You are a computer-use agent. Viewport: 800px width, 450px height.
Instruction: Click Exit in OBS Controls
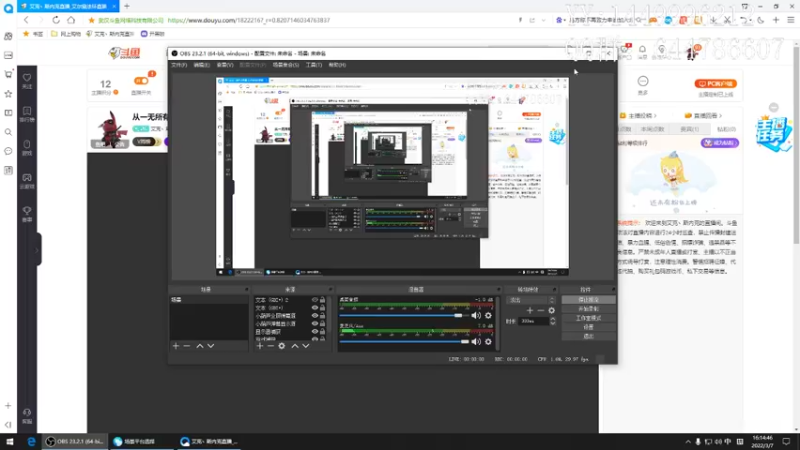pos(588,336)
